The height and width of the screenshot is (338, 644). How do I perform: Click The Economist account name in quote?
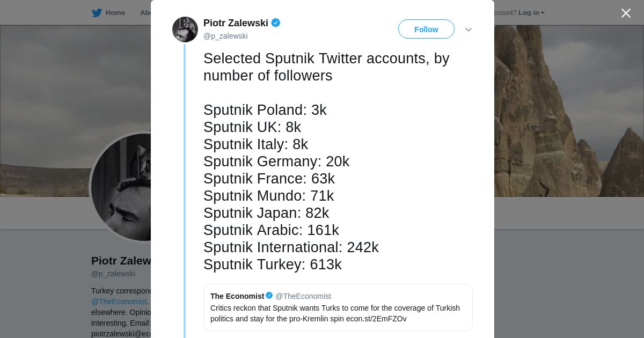237,296
